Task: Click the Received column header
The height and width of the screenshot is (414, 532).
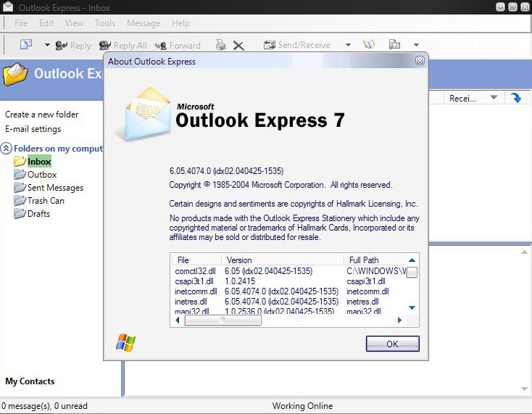Action: coord(462,99)
